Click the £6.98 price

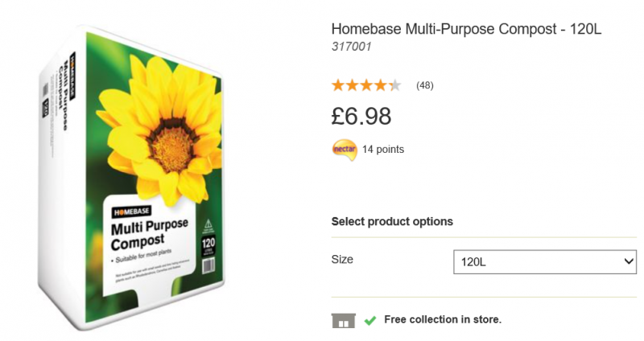(x=361, y=116)
